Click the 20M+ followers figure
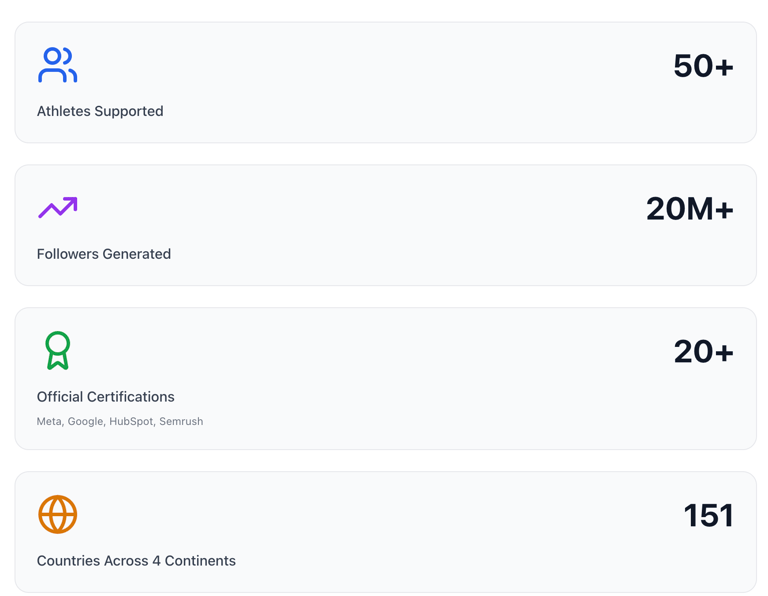 pyautogui.click(x=689, y=209)
